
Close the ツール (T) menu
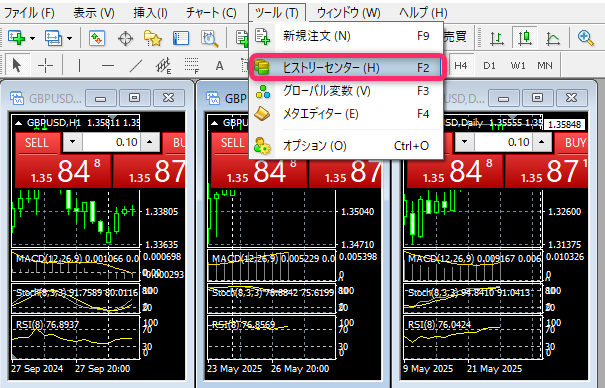point(277,13)
